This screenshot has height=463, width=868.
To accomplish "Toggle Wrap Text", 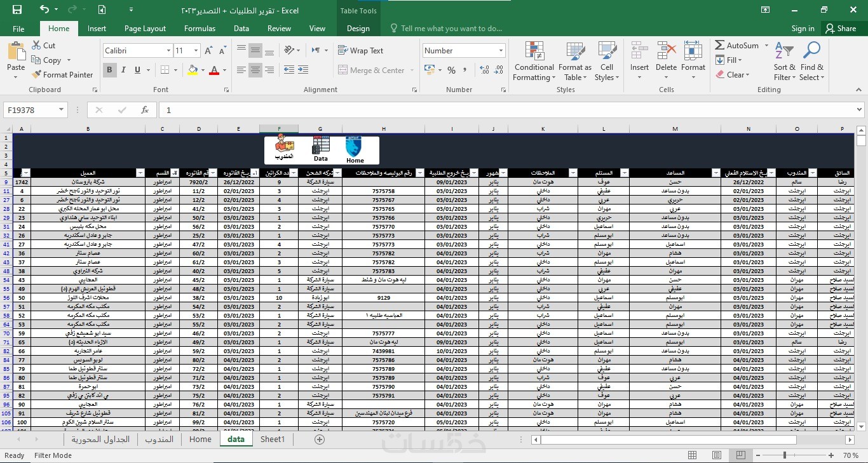I will point(361,51).
